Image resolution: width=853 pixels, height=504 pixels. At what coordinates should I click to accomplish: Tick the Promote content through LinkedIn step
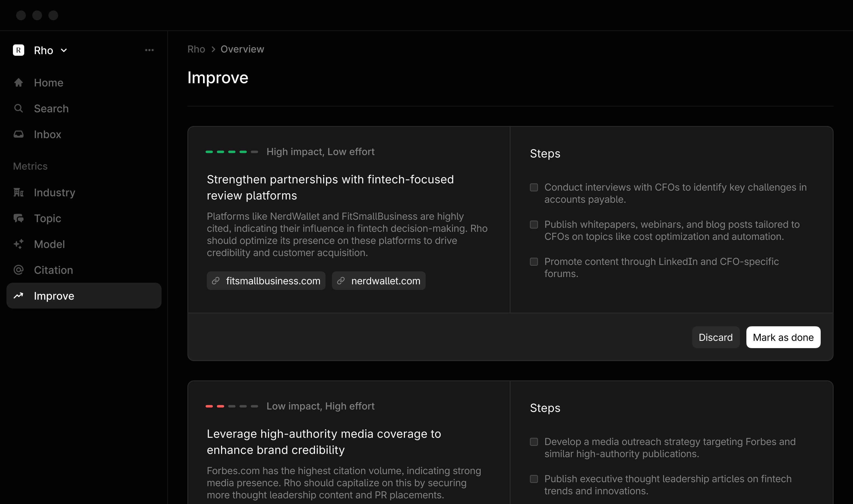pos(534,261)
